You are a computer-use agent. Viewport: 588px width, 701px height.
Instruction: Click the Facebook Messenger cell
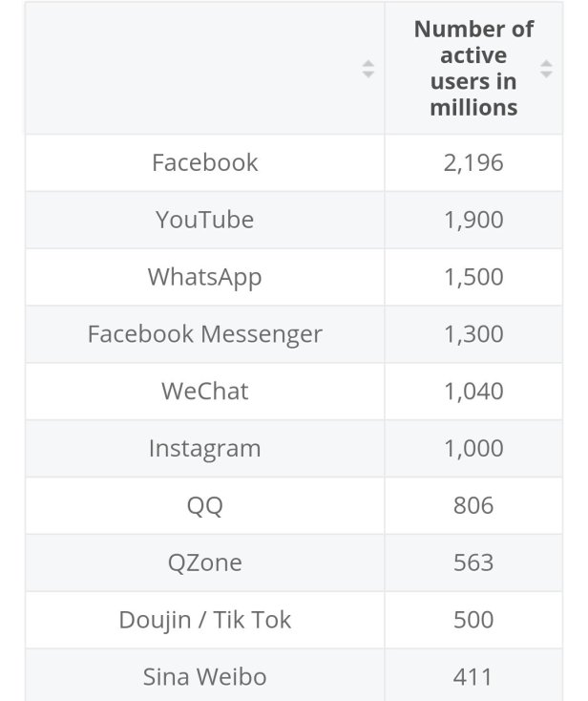pyautogui.click(x=204, y=334)
